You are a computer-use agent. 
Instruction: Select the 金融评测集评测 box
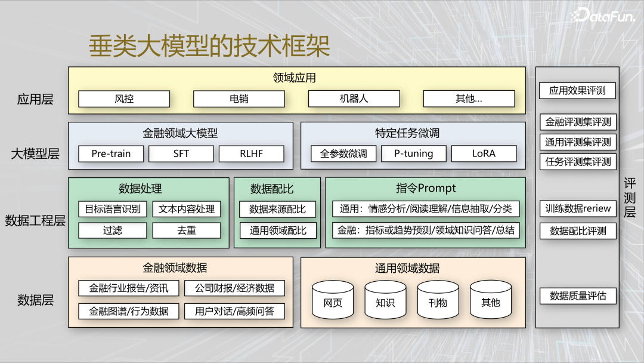click(578, 122)
